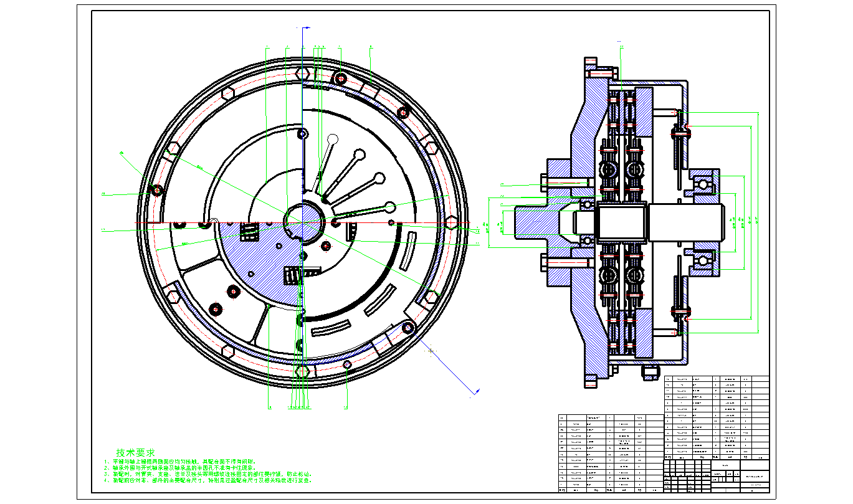Select the upper release bearing in section view

click(704, 184)
